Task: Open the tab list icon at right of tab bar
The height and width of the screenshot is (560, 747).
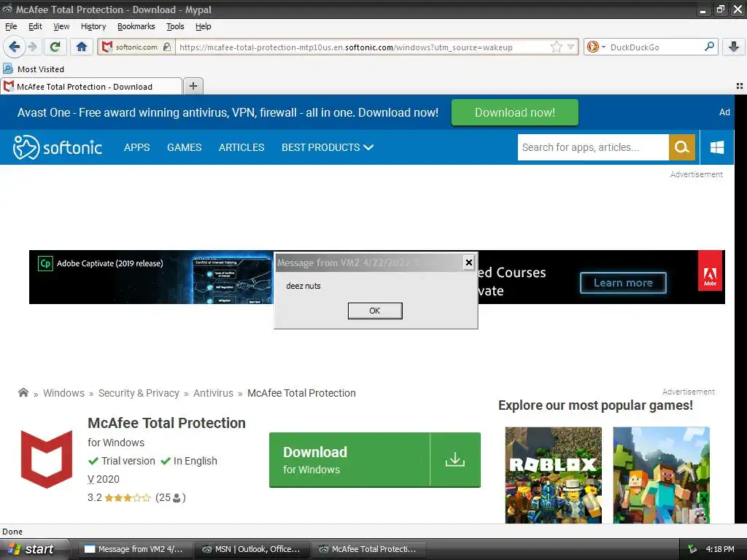Action: coord(740,86)
